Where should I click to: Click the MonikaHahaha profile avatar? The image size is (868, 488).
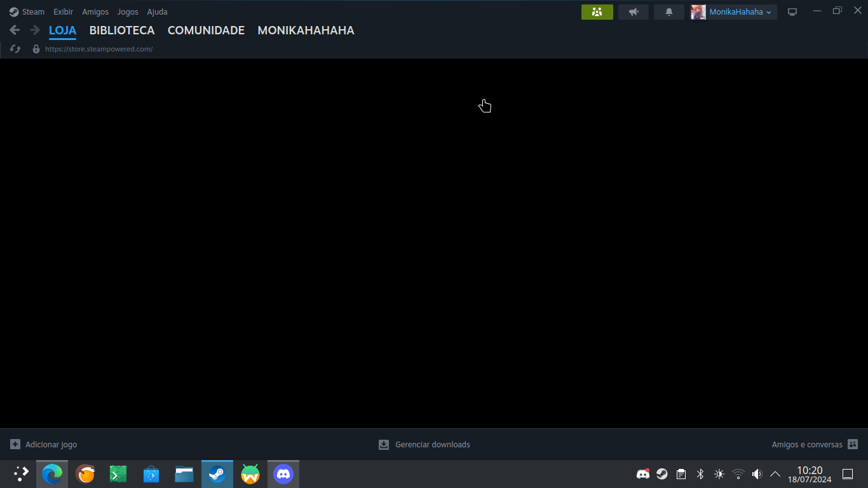tap(698, 12)
